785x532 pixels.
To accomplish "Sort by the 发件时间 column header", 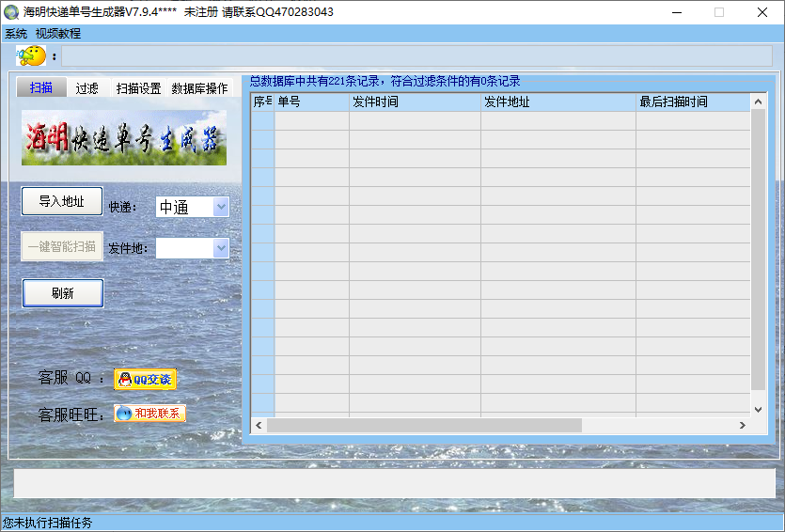I will coord(414,102).
